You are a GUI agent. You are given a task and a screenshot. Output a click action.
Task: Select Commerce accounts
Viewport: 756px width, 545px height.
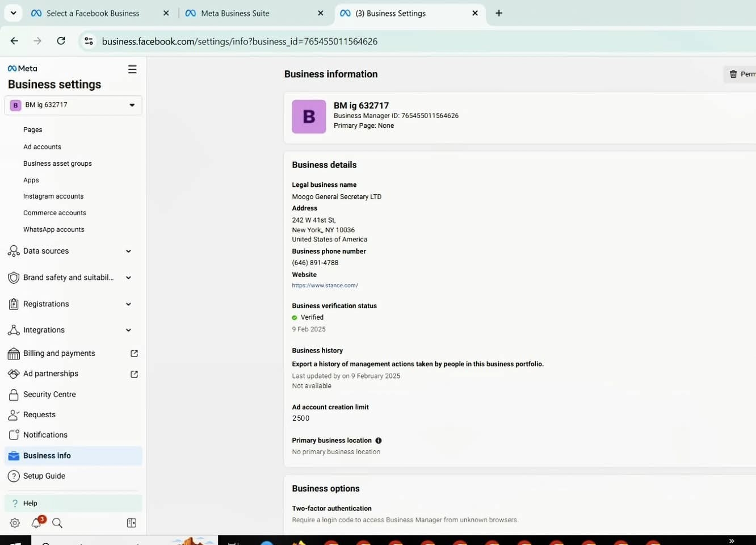click(54, 213)
